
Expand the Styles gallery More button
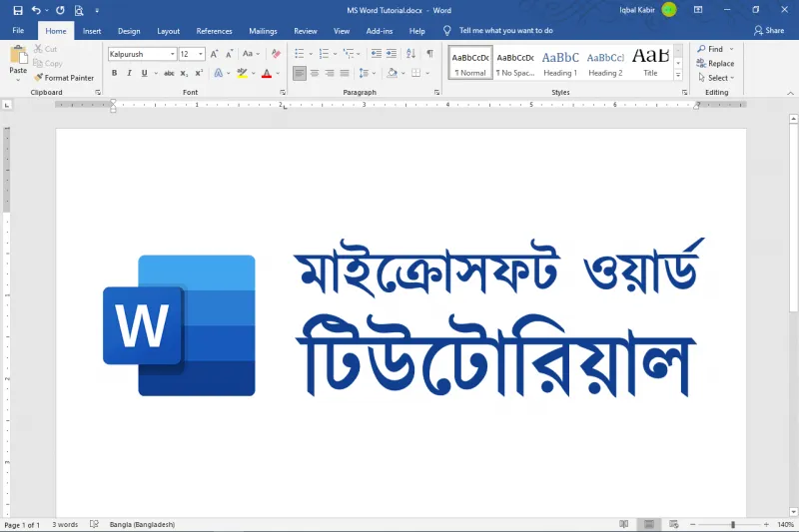[x=678, y=75]
